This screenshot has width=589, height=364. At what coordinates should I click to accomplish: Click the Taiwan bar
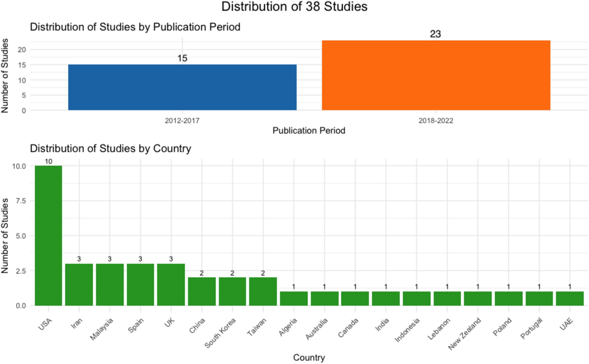point(263,292)
